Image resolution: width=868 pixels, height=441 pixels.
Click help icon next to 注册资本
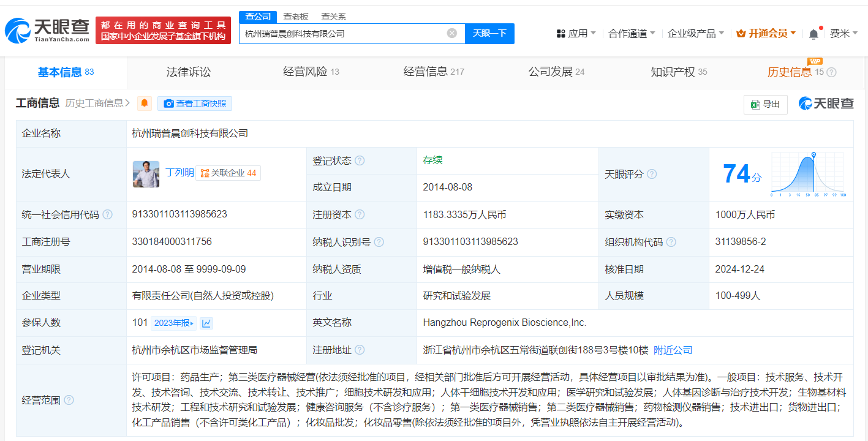(360, 214)
